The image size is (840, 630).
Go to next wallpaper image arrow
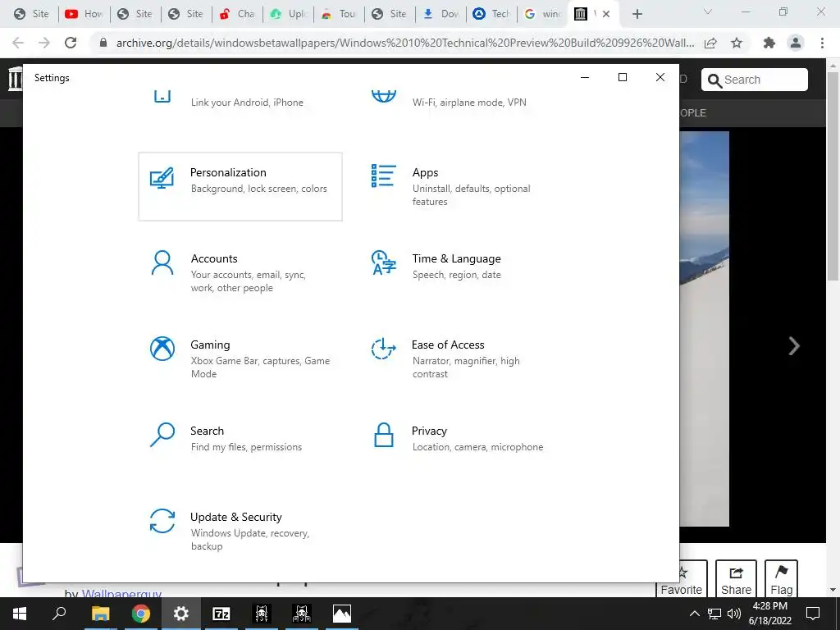coord(794,346)
